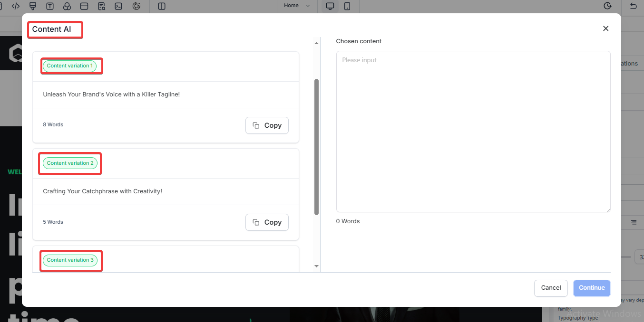Screen dimensions: 644x322
Task: Select the Content variation 1 badge
Action: click(70, 66)
